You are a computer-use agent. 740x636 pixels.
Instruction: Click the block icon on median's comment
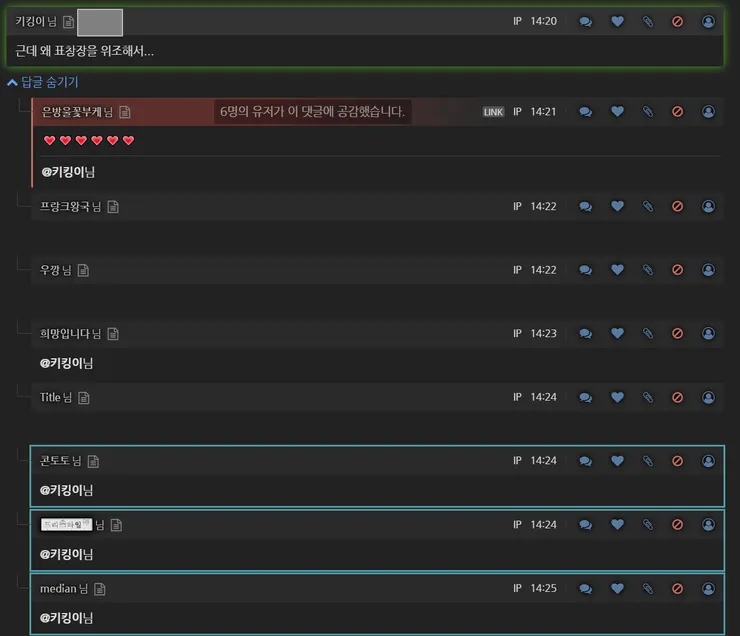click(677, 588)
